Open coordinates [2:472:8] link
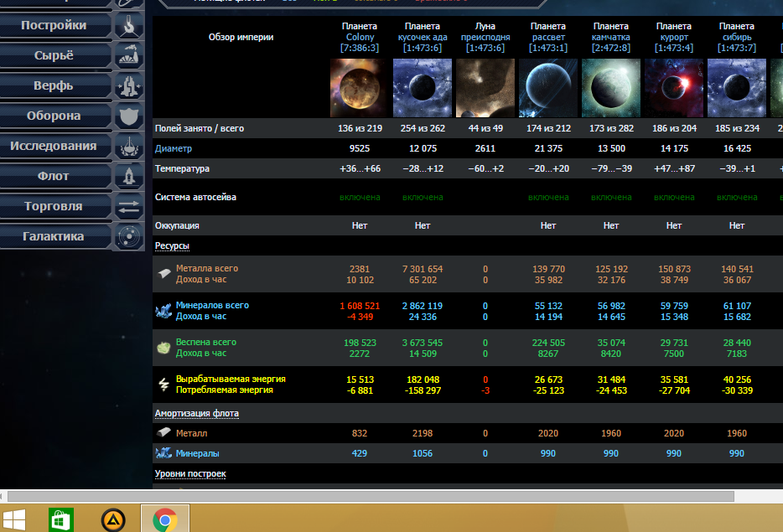Viewport: 783px width, 532px height. point(611,48)
